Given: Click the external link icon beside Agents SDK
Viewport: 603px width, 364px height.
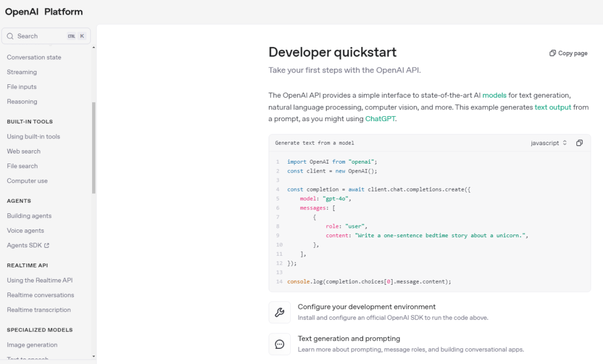Looking at the screenshot, I should (x=46, y=245).
